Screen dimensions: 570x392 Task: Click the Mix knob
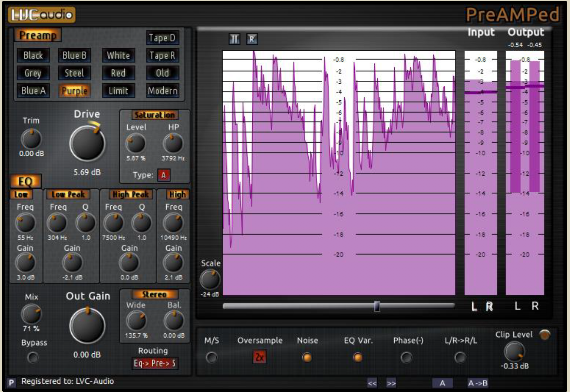tap(31, 314)
